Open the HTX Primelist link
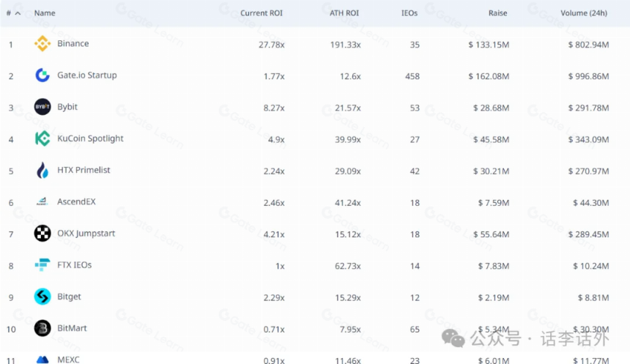This screenshot has height=364, width=630. (84, 170)
